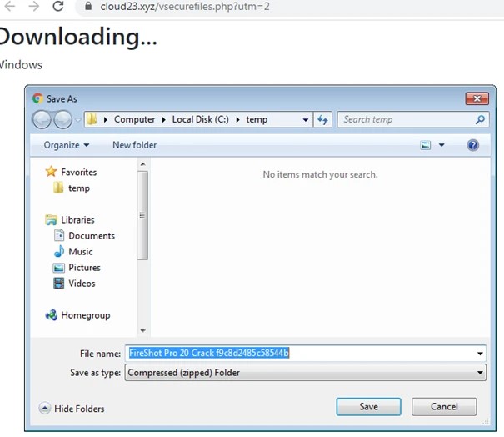Viewport: 504px width, 437px height.
Task: Click the magnifier search icon
Action: [x=480, y=120]
